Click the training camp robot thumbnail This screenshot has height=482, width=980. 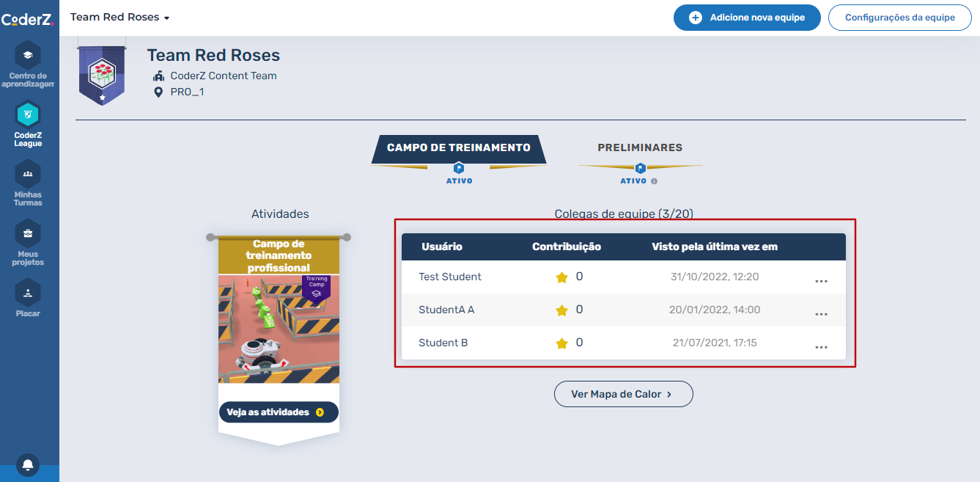[279, 329]
